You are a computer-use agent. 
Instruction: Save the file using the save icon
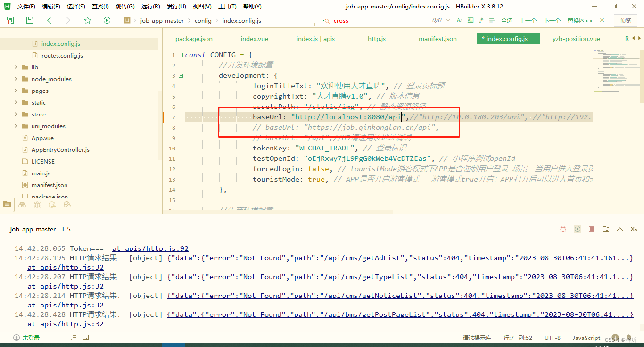coord(28,20)
